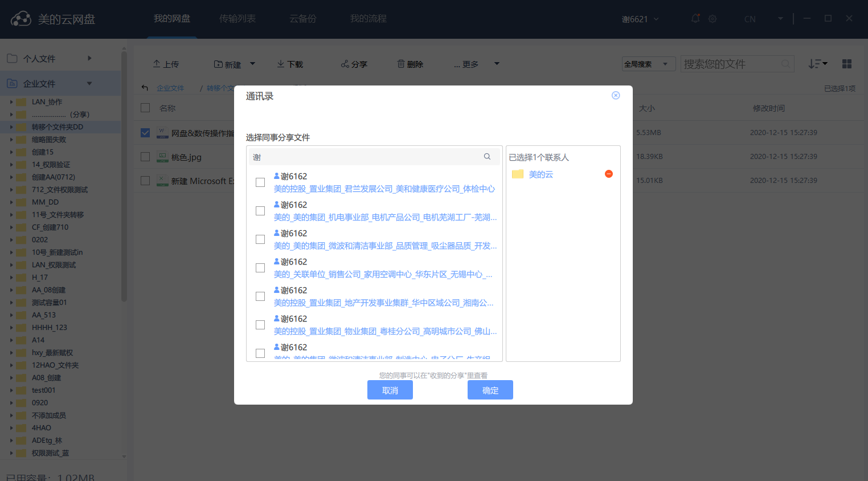
Task: Open the 谢6621 account dropdown
Action: [x=640, y=19]
